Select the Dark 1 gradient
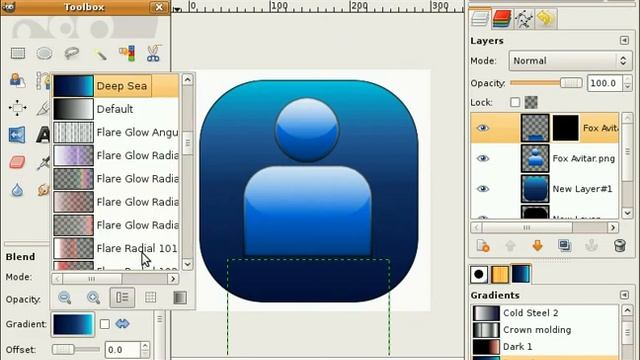 point(545,347)
